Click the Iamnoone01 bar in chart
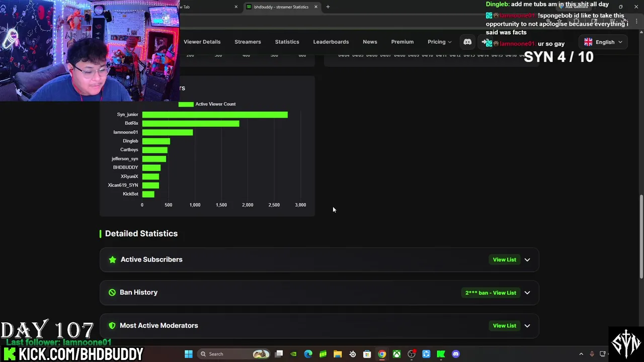Viewport: 644px width, 362px height. click(x=168, y=132)
